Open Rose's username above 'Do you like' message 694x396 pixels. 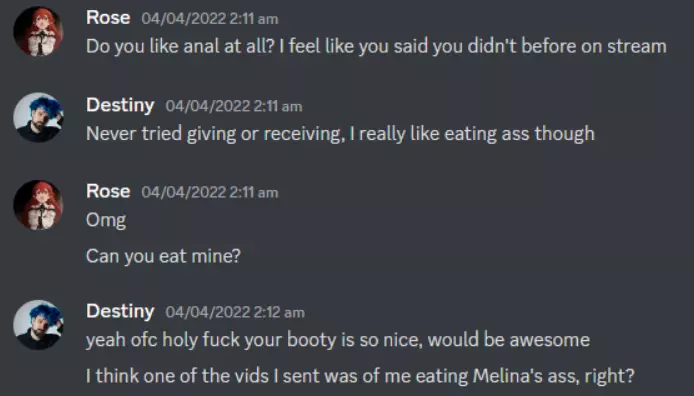[108, 18]
